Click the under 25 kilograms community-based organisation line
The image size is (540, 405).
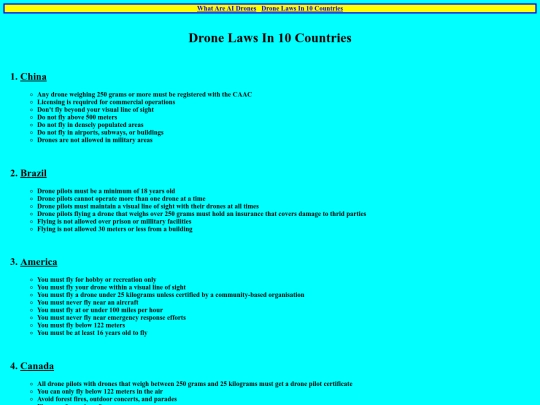(x=170, y=294)
